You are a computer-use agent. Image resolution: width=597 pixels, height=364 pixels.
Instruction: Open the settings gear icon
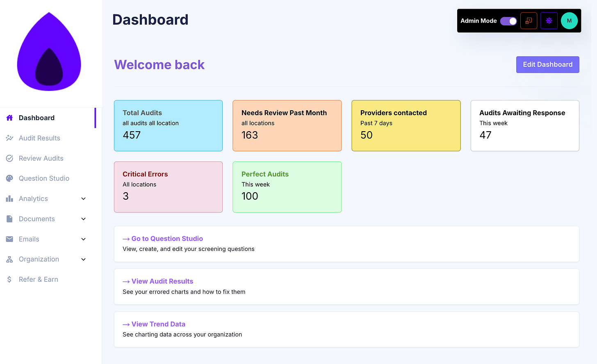pos(549,21)
